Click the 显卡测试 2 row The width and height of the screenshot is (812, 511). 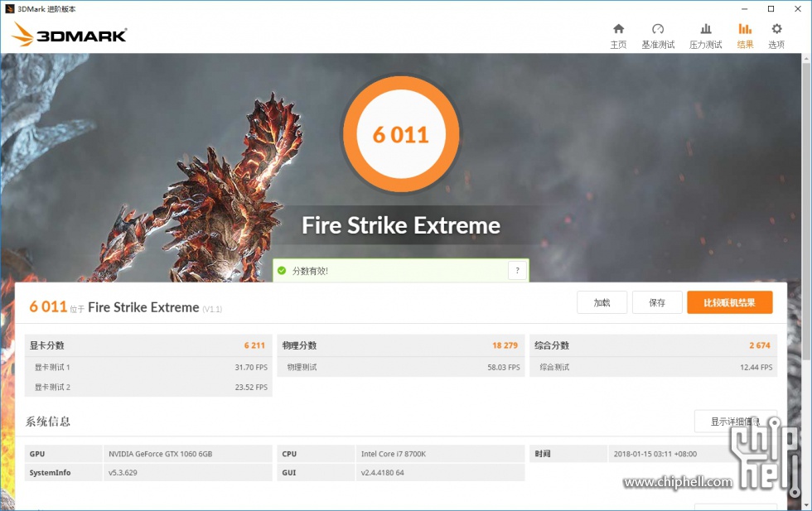148,387
